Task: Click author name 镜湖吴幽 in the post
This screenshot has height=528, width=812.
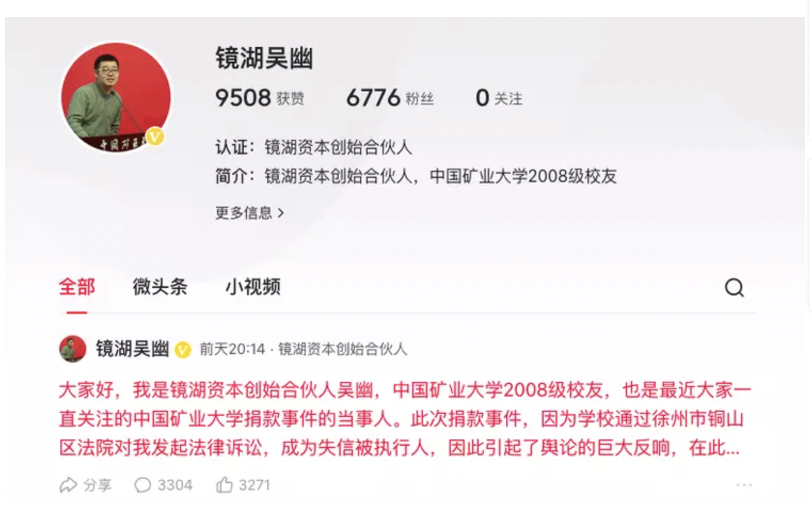Action: click(132, 349)
